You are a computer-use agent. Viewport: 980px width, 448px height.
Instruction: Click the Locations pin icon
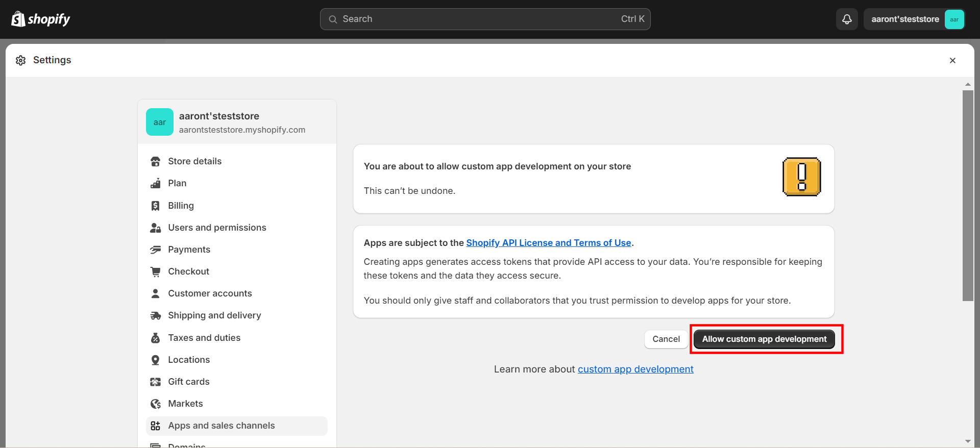(156, 360)
